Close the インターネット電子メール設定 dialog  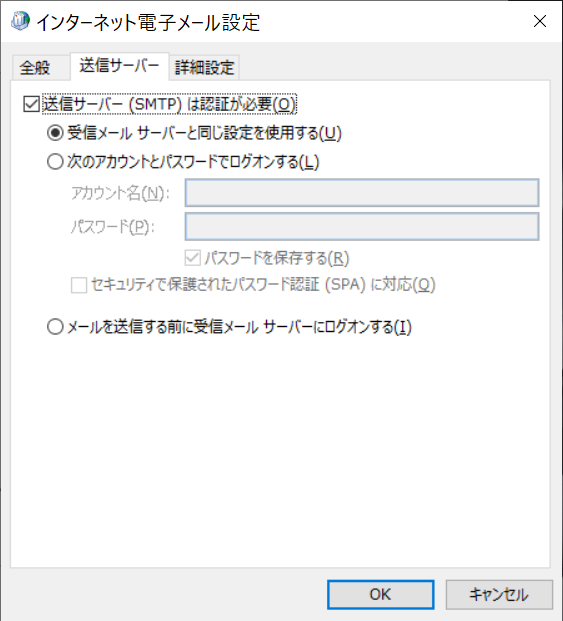[540, 21]
